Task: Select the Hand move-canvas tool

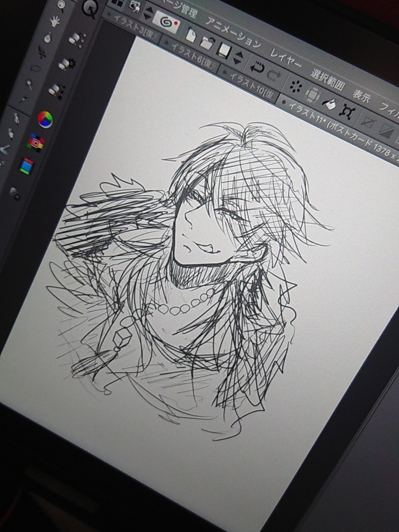Action: pyautogui.click(x=55, y=22)
